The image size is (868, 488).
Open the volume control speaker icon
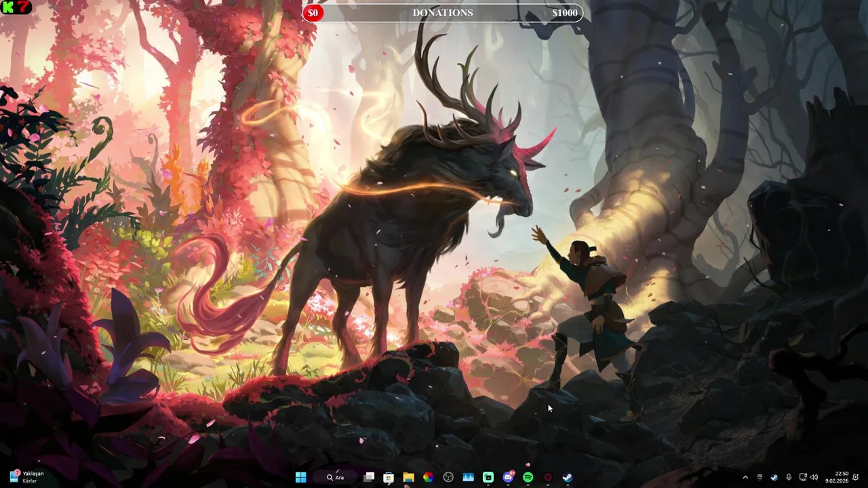click(x=814, y=477)
